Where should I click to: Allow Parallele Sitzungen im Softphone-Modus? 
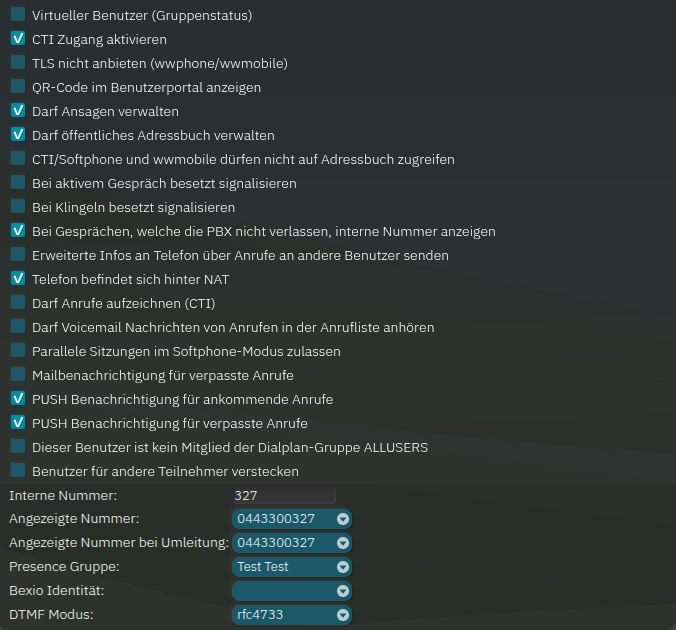click(18, 351)
